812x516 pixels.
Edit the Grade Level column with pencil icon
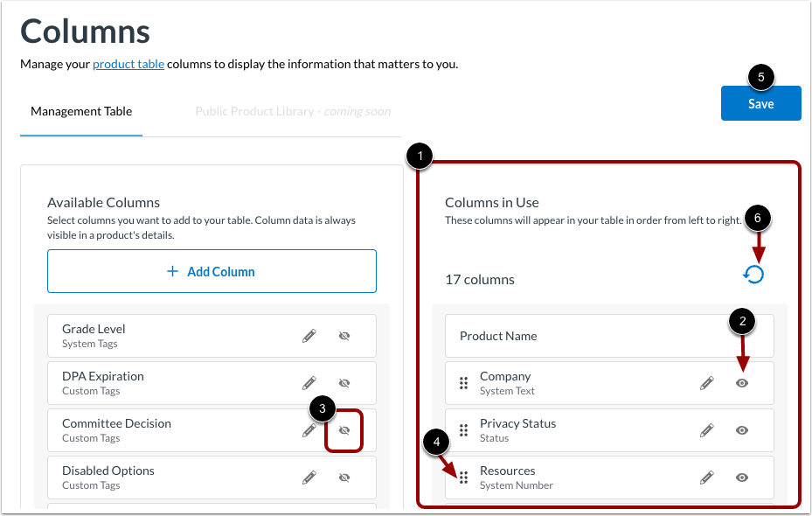[309, 336]
